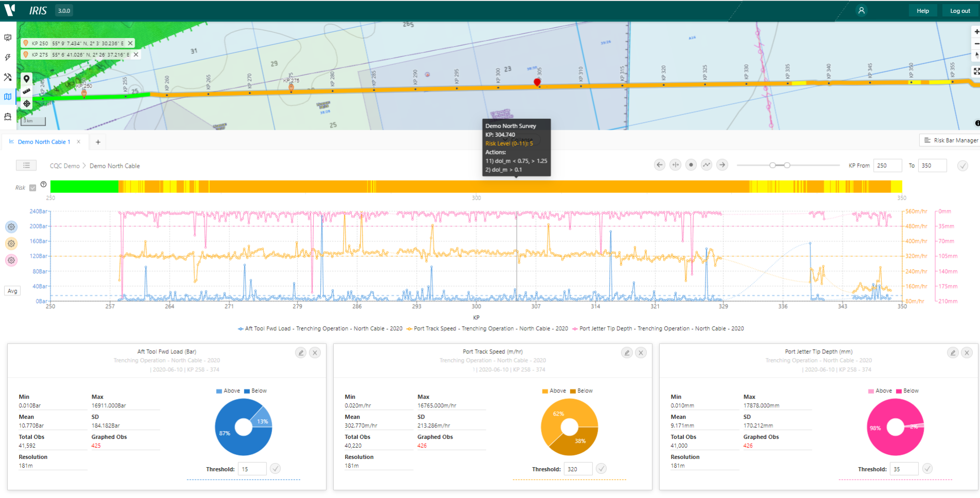The image size is (980, 498).
Task: Toggle Above legend in orange pie chart
Action: [x=554, y=391]
